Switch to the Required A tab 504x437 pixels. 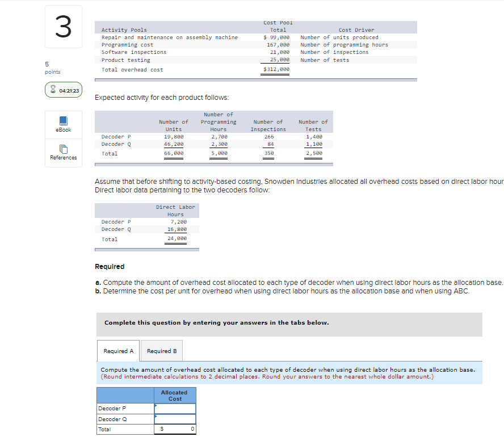click(x=118, y=351)
